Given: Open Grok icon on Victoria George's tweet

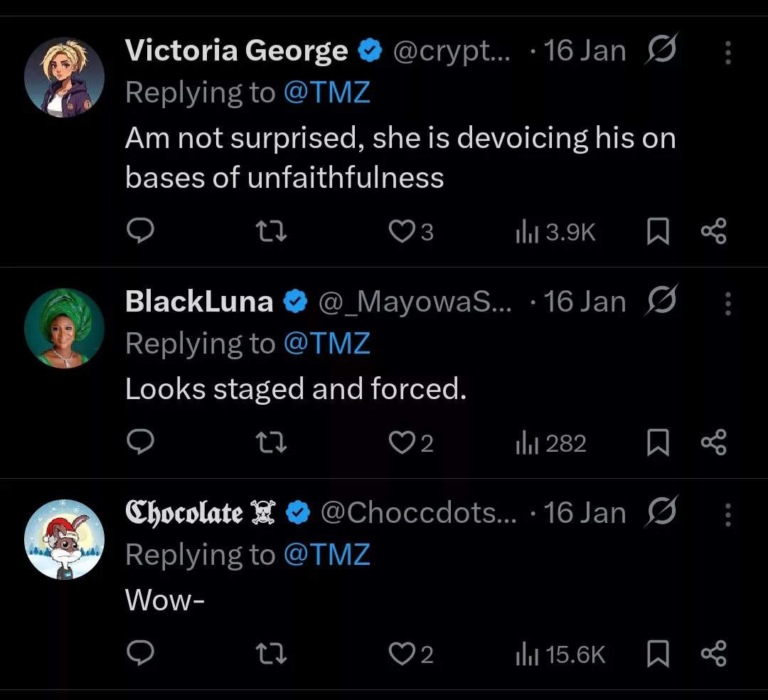Looking at the screenshot, I should pos(662,51).
